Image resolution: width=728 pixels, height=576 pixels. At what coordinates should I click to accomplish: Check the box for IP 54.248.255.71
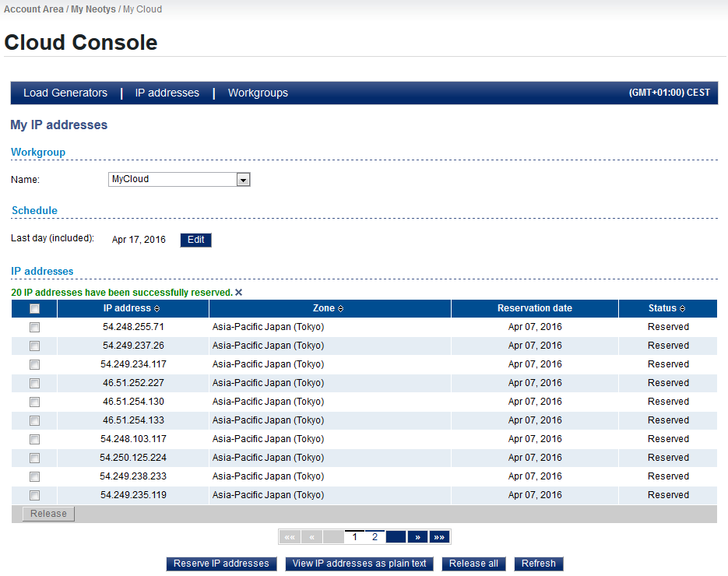click(34, 328)
